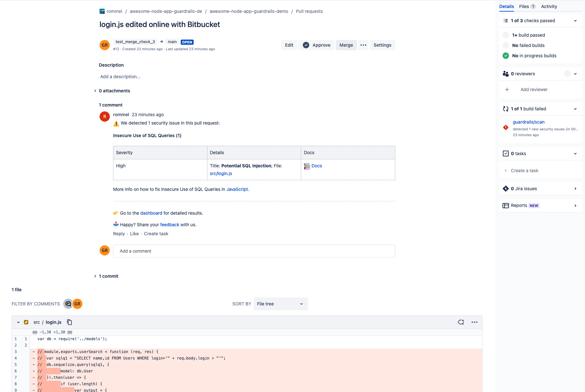
Task: Click the plus icon beside Create a task
Action: (x=506, y=171)
